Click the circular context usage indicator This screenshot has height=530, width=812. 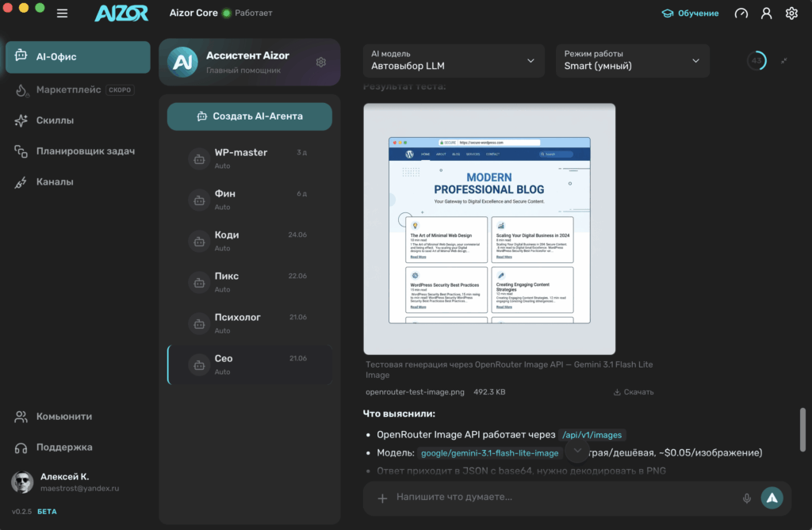(756, 60)
